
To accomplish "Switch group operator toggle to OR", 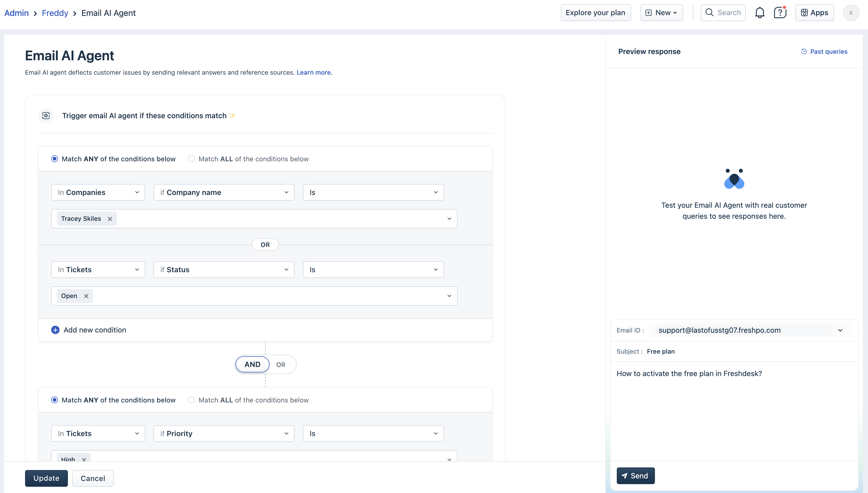I will coord(280,365).
